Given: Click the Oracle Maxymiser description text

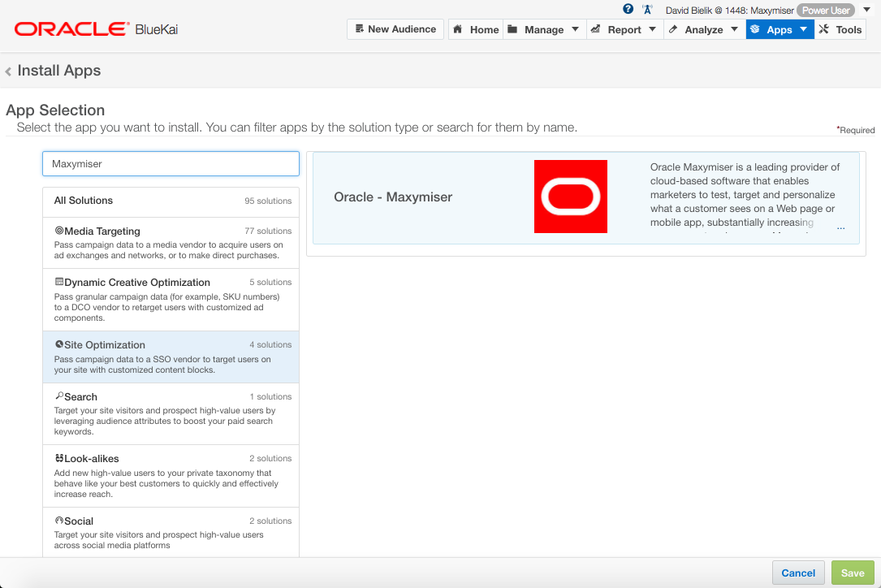Looking at the screenshot, I should coord(745,194).
